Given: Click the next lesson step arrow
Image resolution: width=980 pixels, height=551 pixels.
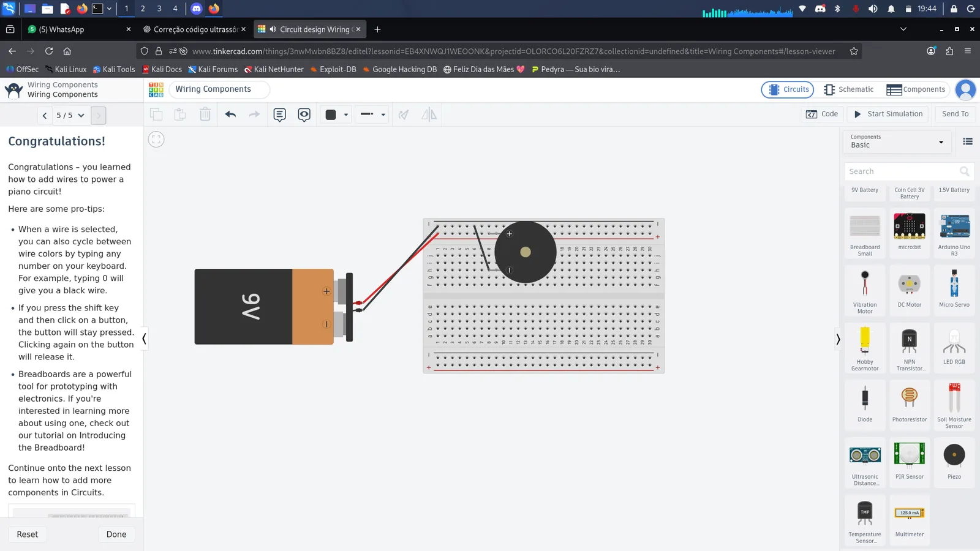Looking at the screenshot, I should tap(98, 115).
